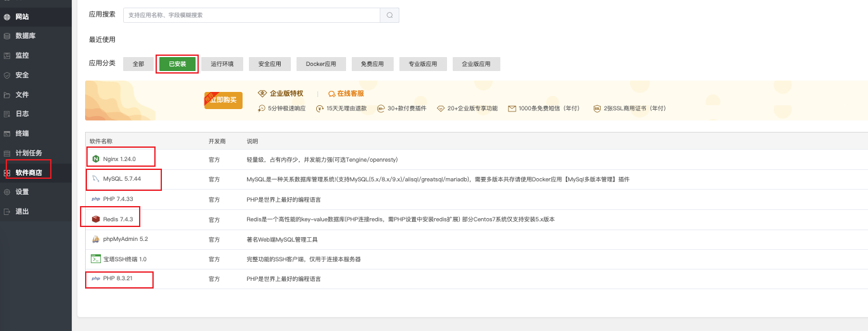The image size is (868, 331).
Task: Click the 文件 folder icon in sidebar
Action: pyautogui.click(x=7, y=94)
